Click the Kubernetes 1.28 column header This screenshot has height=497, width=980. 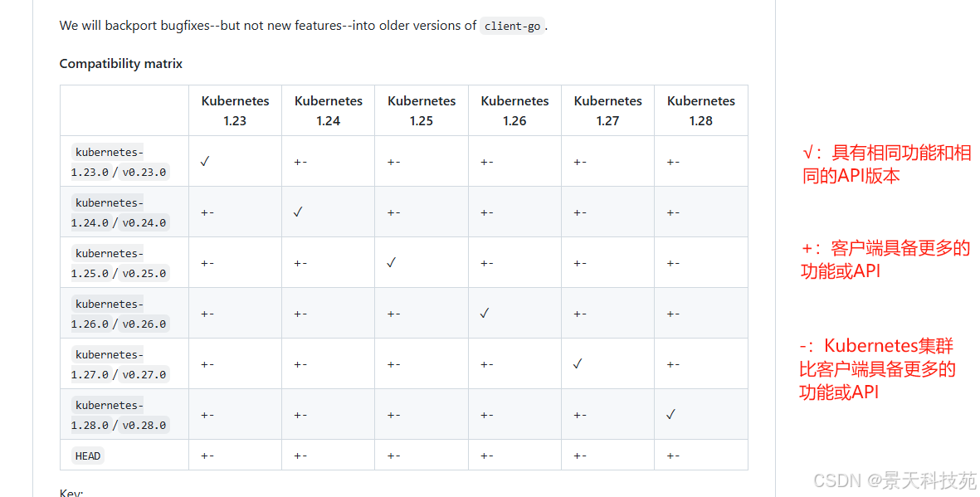pos(701,110)
